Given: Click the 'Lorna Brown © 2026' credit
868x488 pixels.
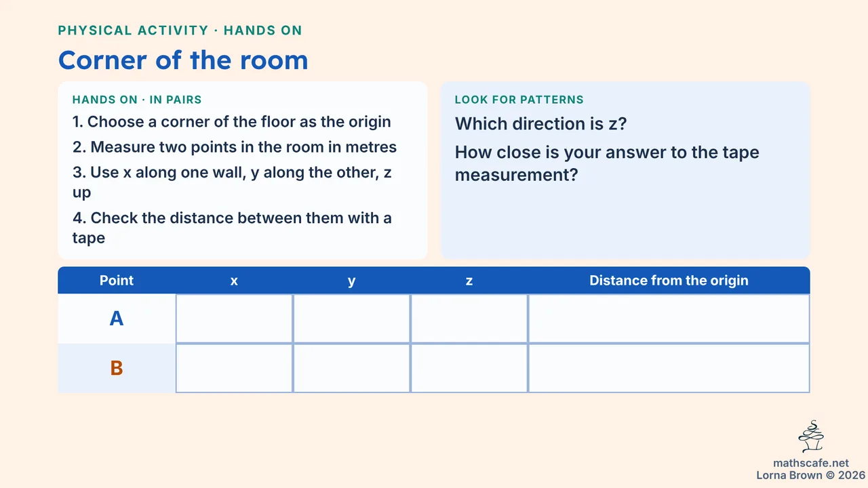Looking at the screenshot, I should tap(811, 475).
